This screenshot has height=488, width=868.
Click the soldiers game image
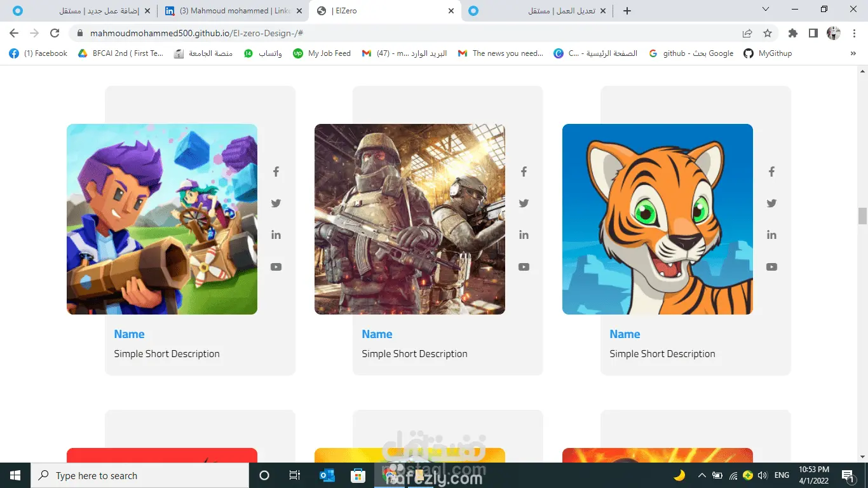(410, 219)
